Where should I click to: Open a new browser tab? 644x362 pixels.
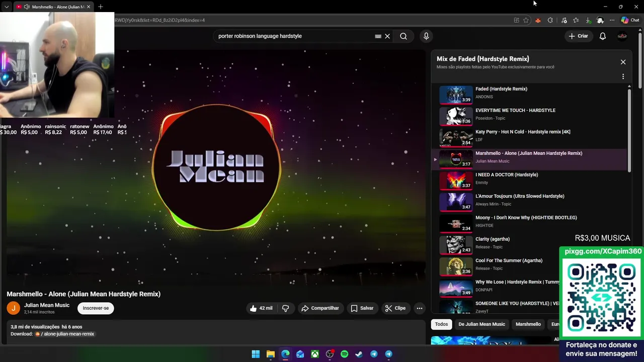point(100,7)
